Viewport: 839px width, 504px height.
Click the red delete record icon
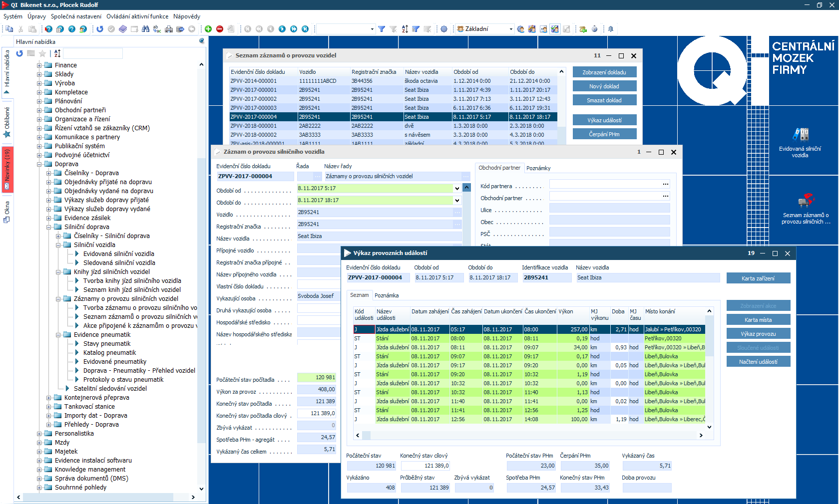220,29
